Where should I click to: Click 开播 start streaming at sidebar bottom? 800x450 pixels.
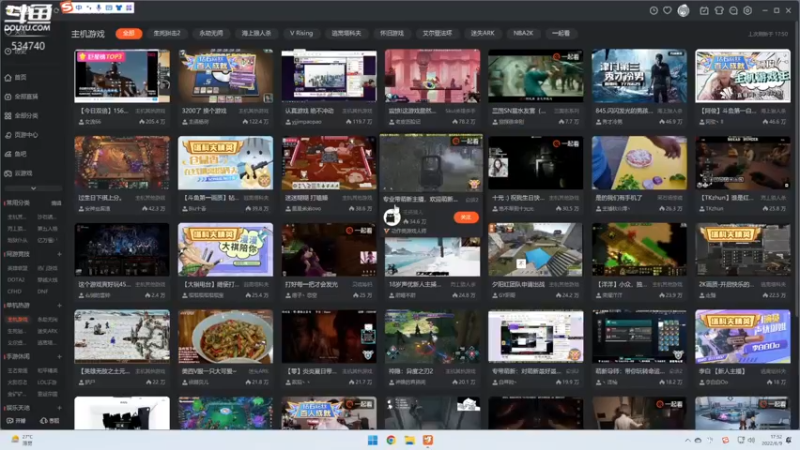click(x=16, y=421)
